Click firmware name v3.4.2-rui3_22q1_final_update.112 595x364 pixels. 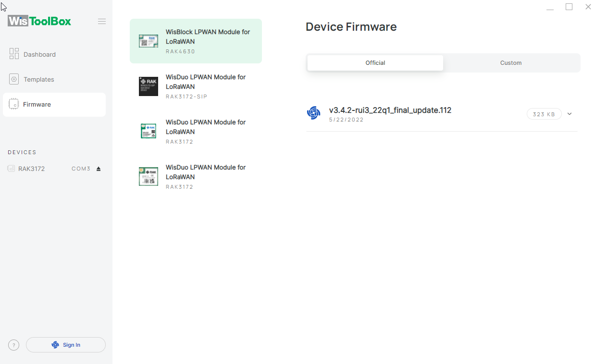(390, 110)
